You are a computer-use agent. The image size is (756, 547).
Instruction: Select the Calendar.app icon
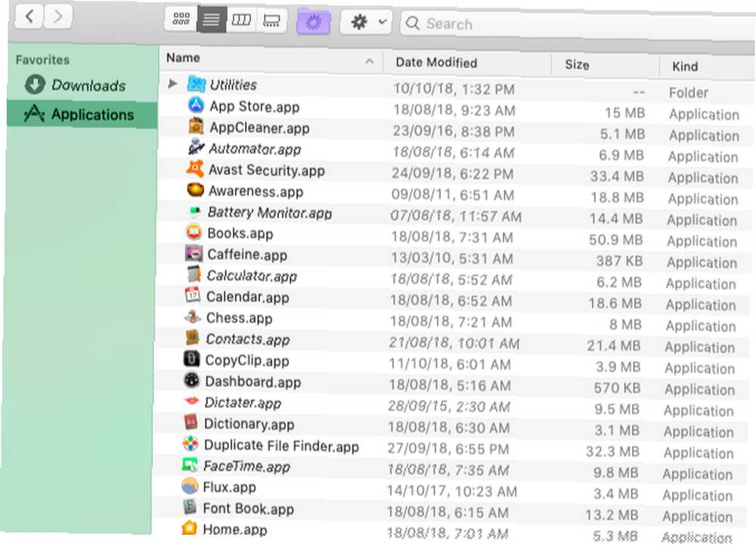pos(193,295)
